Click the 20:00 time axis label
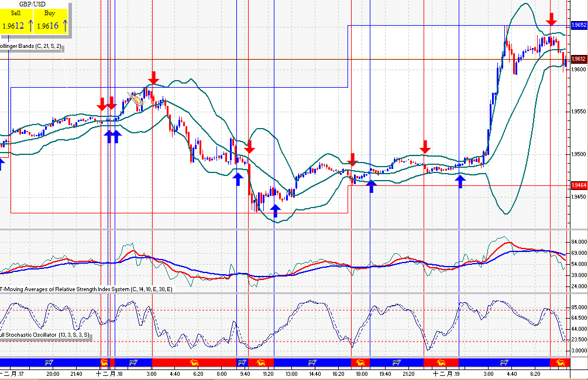The image size is (588, 380). (x=53, y=374)
